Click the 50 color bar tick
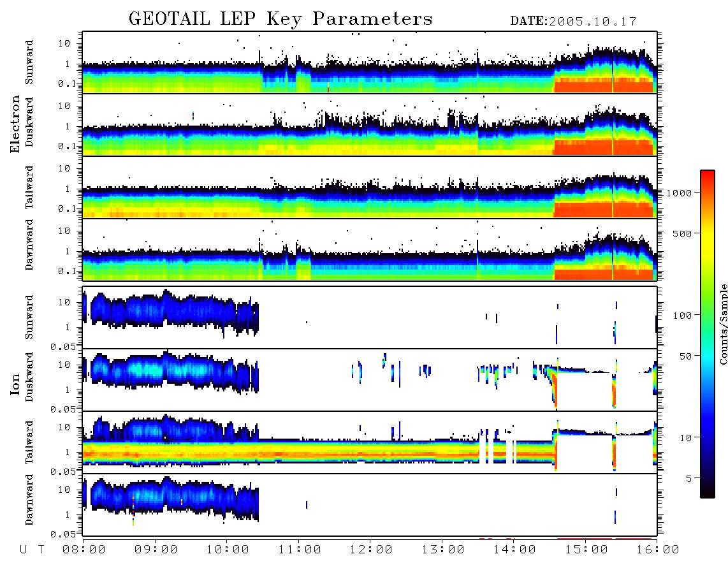Screen dimensions: 728x561 tap(686, 356)
